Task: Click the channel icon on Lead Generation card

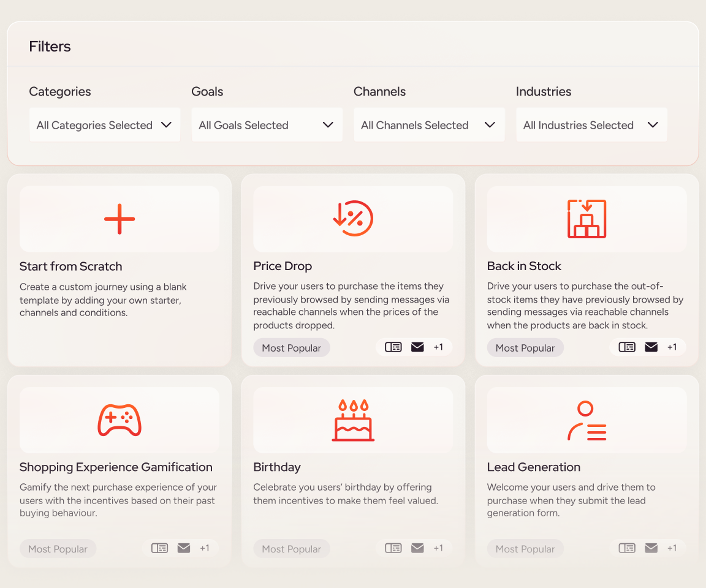Action: pyautogui.click(x=627, y=548)
